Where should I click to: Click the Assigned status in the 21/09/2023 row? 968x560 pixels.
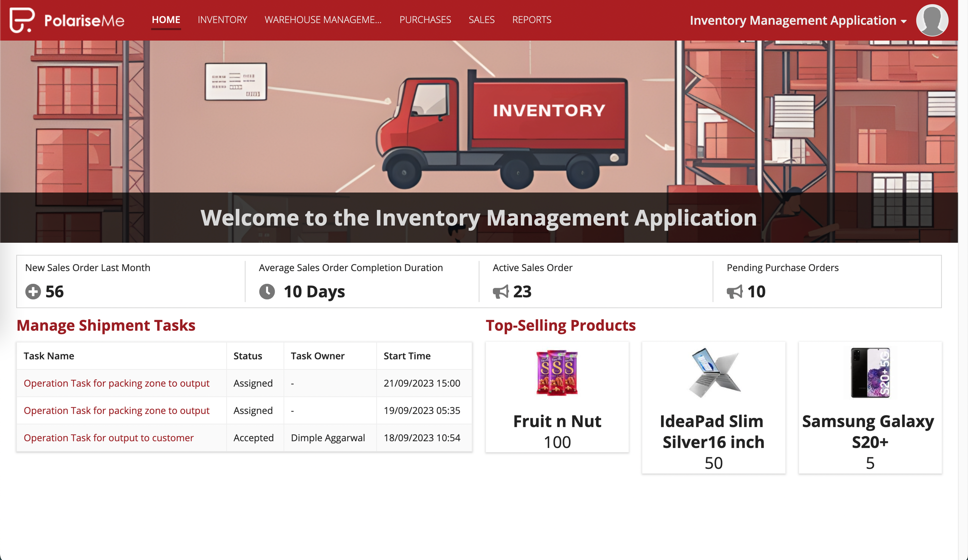point(253,383)
